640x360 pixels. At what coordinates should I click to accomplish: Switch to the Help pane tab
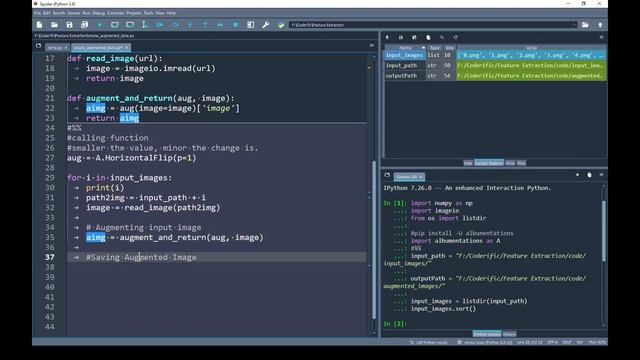468,163
